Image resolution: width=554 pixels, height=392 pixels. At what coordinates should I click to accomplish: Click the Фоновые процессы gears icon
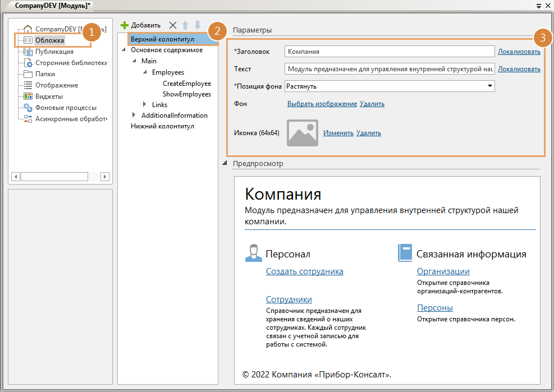tap(28, 108)
